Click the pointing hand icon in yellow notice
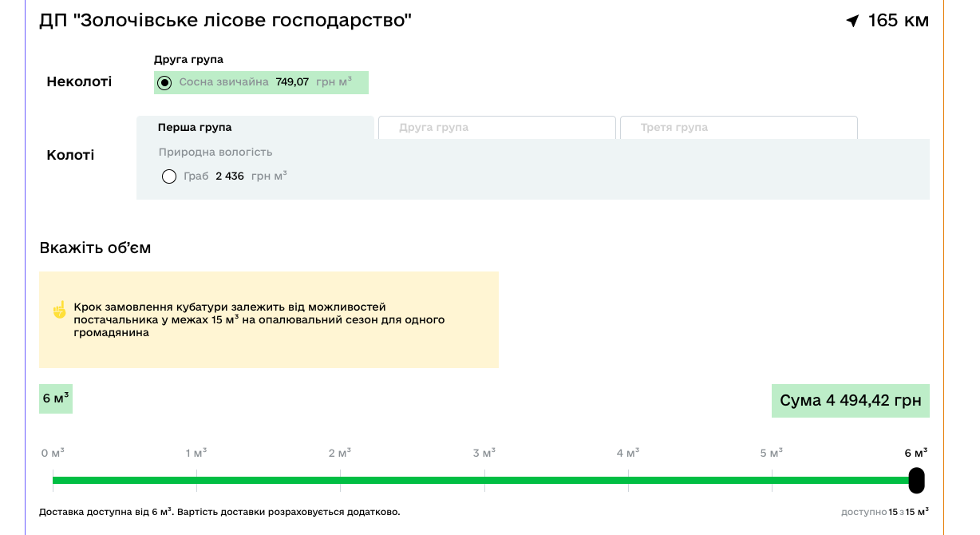This screenshot has height=535, width=980. click(x=59, y=310)
